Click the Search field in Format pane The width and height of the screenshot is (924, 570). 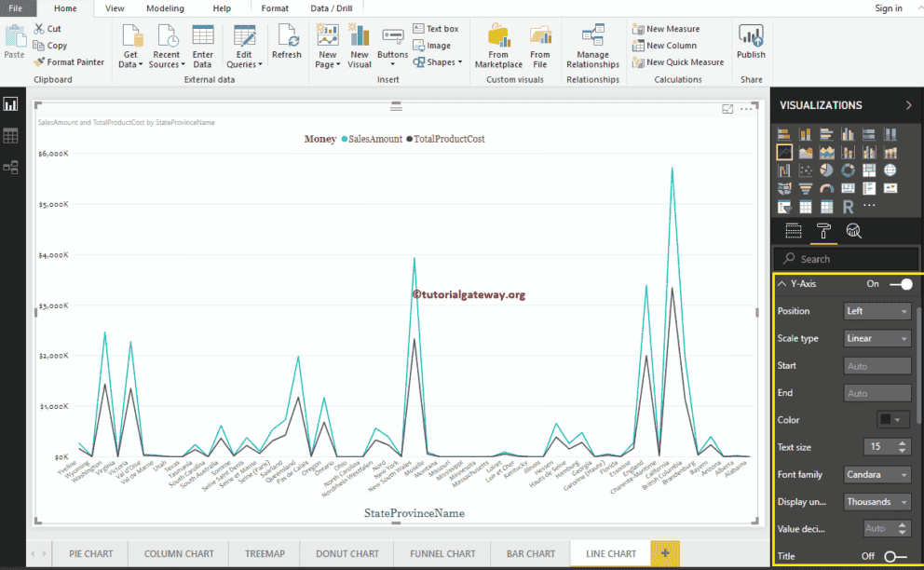(846, 259)
